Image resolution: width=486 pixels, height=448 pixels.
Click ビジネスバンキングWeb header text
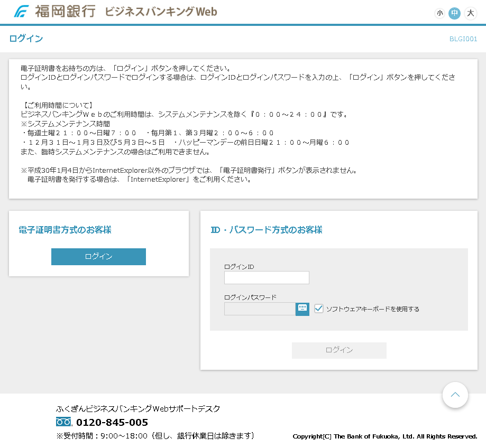(161, 12)
